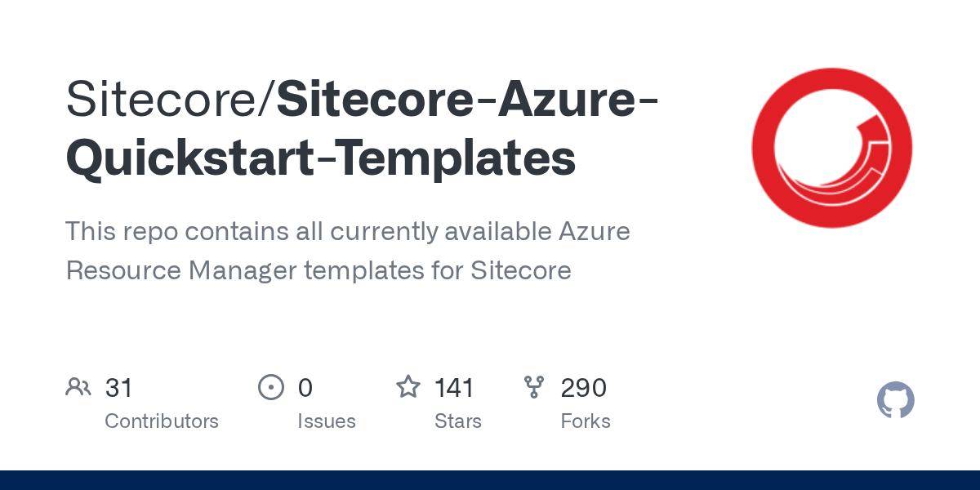Click the 290 forks count

click(x=583, y=388)
